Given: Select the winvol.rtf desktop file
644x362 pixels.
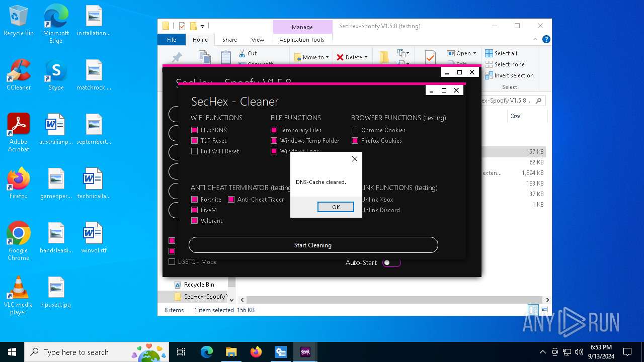Looking at the screenshot, I should tap(94, 238).
